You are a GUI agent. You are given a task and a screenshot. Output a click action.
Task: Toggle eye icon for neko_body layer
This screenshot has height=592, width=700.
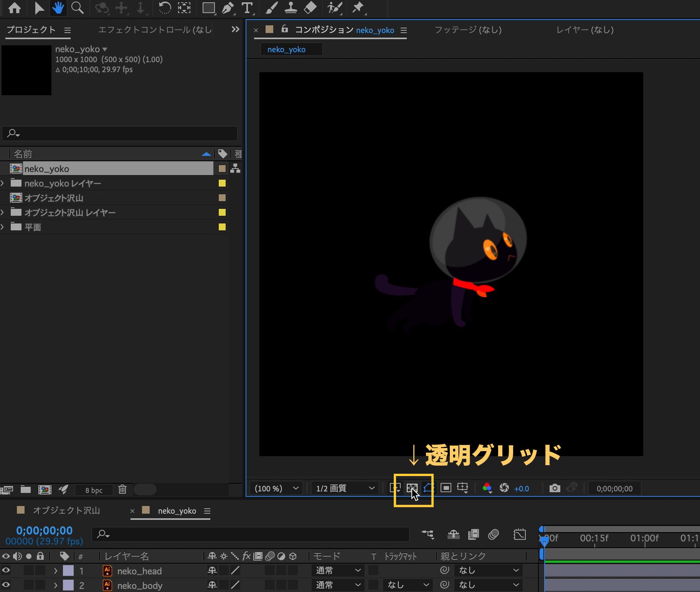(x=6, y=585)
